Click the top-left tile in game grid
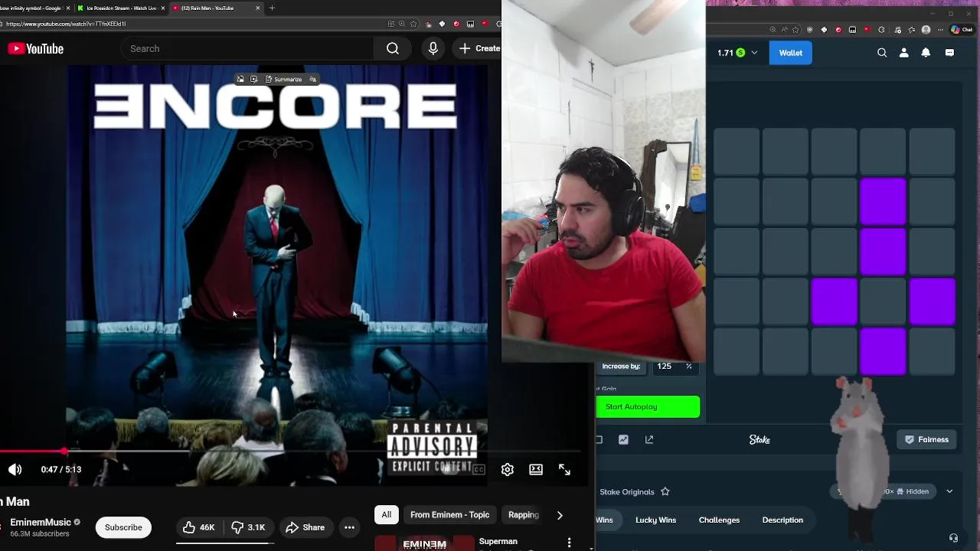This screenshot has width=980, height=551. [x=737, y=152]
